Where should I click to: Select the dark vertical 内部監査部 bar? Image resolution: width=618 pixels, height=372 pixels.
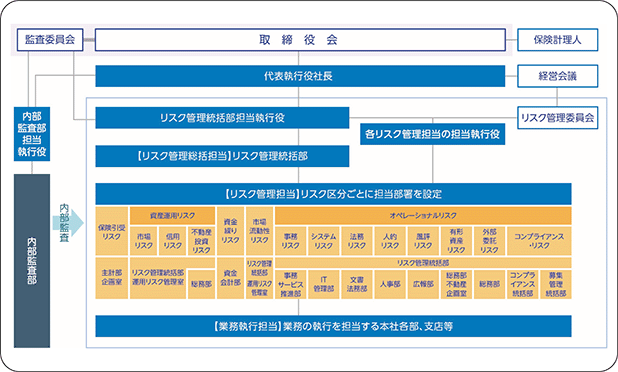[32, 261]
